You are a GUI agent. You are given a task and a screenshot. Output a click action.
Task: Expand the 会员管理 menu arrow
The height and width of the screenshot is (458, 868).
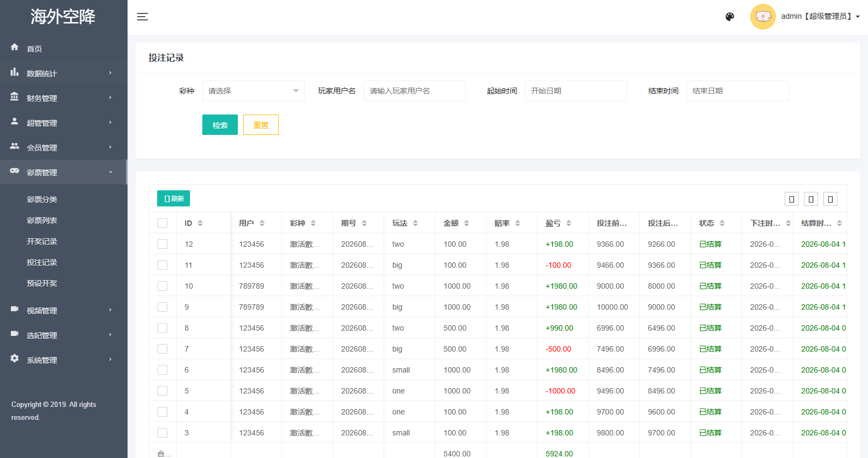tap(110, 147)
